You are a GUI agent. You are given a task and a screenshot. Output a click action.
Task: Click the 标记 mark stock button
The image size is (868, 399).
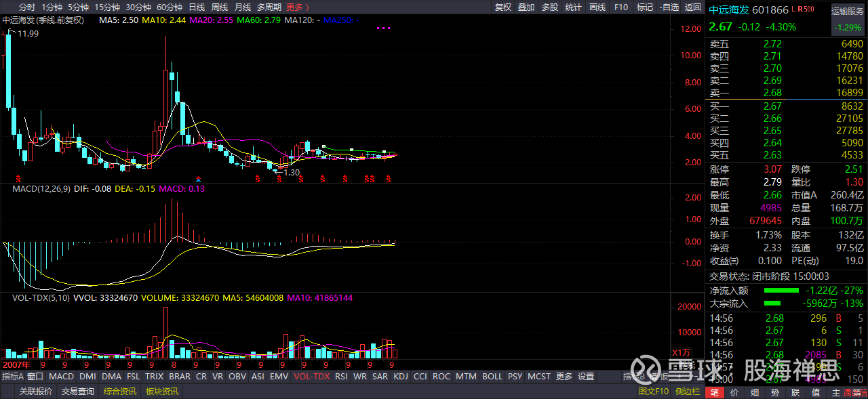[x=645, y=7]
